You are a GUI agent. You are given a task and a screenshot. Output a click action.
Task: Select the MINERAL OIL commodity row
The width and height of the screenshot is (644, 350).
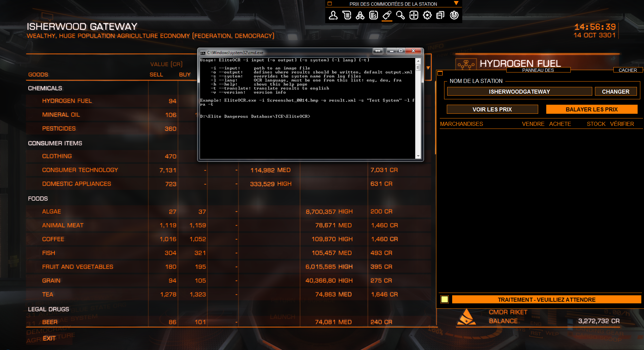pos(111,115)
